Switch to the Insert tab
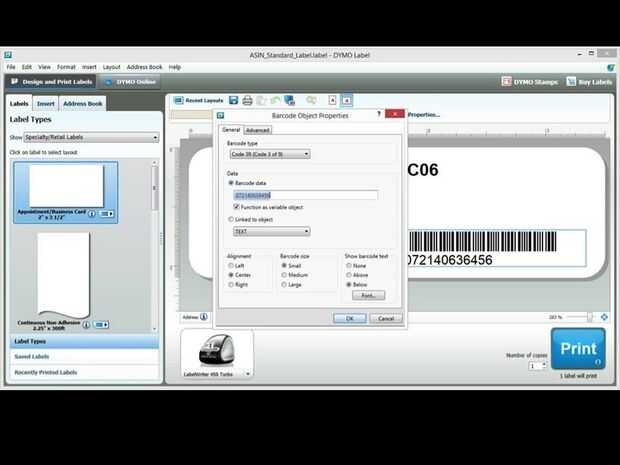Viewport: 620px width, 465px height. pyautogui.click(x=45, y=104)
